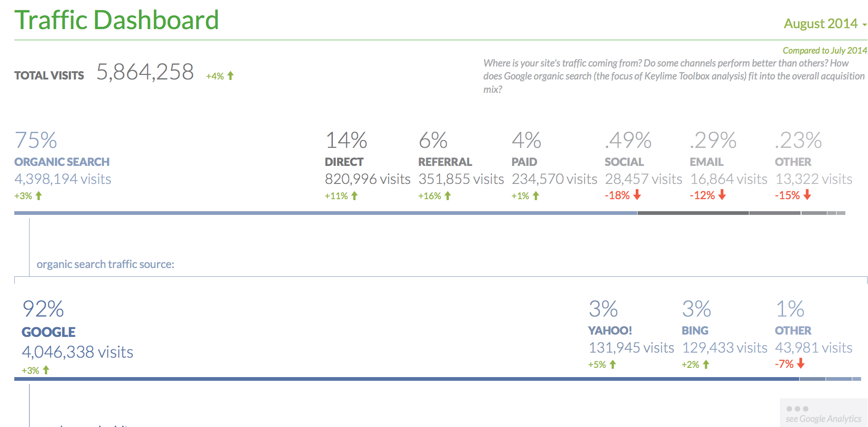Screen dimensions: 868x427
Task: Click the dark blue Google bar segment
Action: (x=406, y=379)
